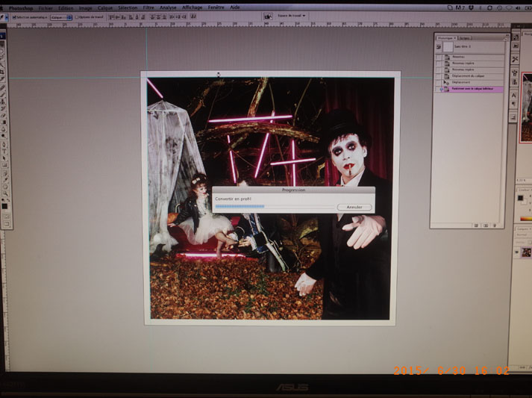Click Annuler in the Progression dialog
532x398 pixels.
point(354,207)
